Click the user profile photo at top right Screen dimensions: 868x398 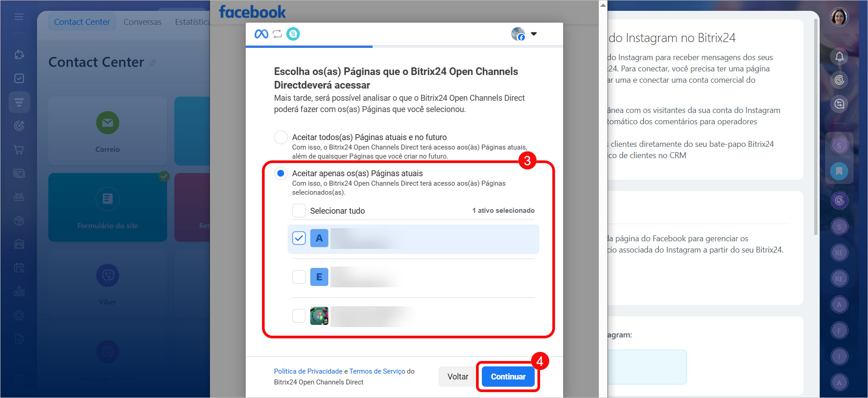coord(839,17)
